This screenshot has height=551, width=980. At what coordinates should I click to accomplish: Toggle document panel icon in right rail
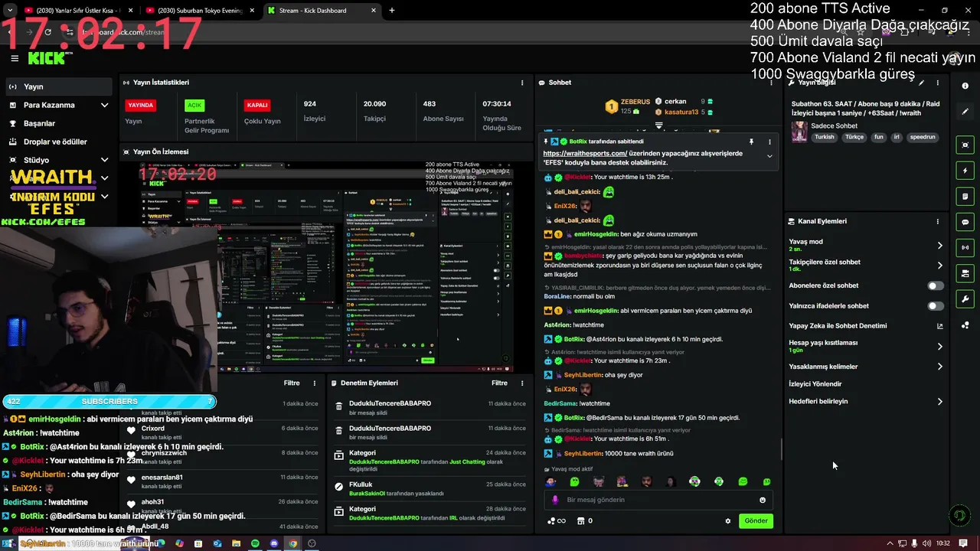click(x=965, y=197)
